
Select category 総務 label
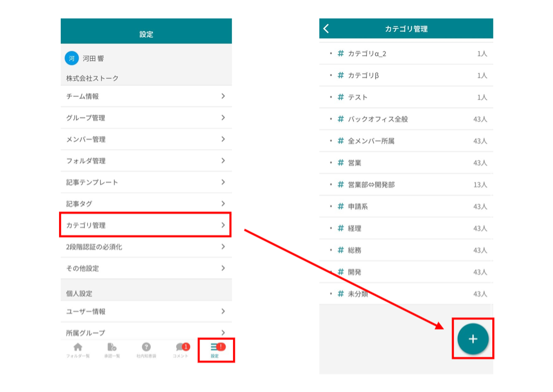tap(355, 250)
